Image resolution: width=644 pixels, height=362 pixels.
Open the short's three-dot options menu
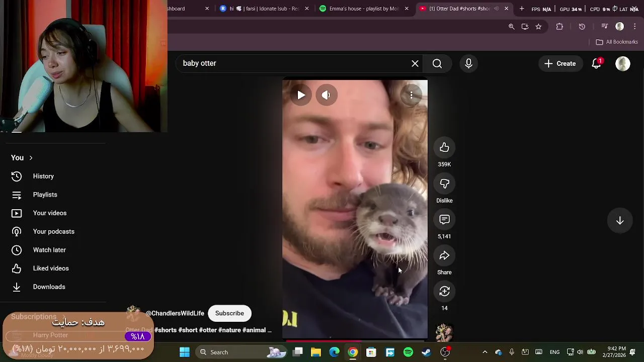[x=411, y=95]
